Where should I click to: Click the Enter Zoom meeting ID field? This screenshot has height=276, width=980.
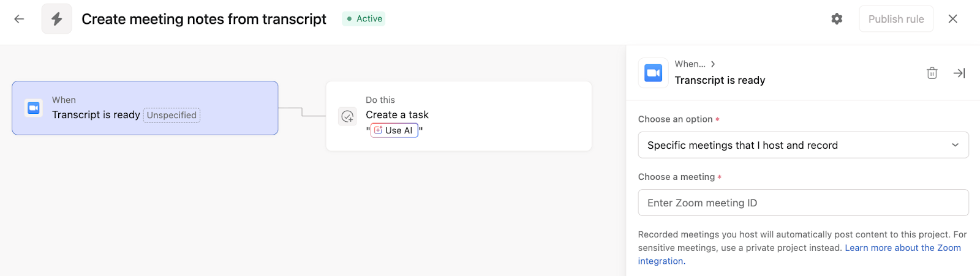click(803, 203)
